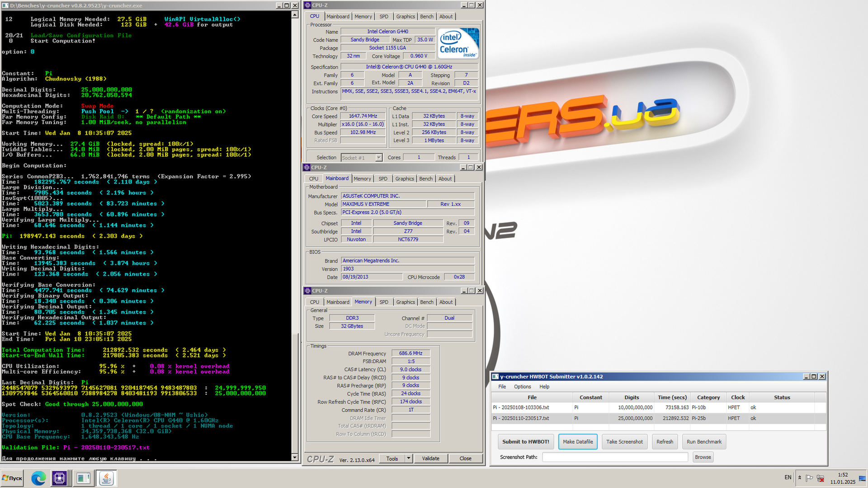The width and height of the screenshot is (868, 488).
Task: Switch to Mainboard tab in top CPU-Z window
Action: pyautogui.click(x=338, y=16)
